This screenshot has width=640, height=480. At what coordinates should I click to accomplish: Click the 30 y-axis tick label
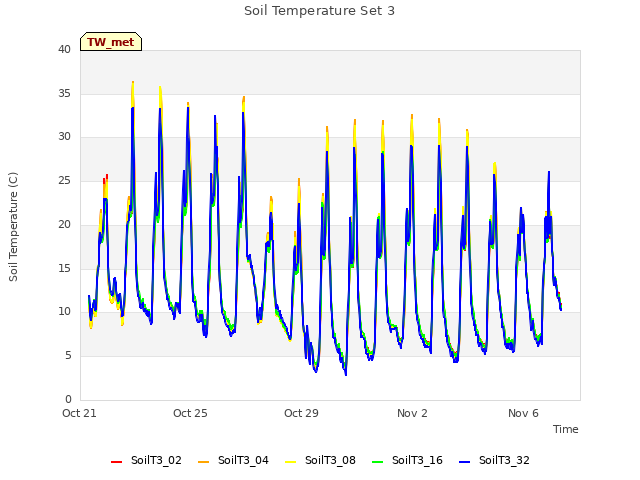click(64, 137)
